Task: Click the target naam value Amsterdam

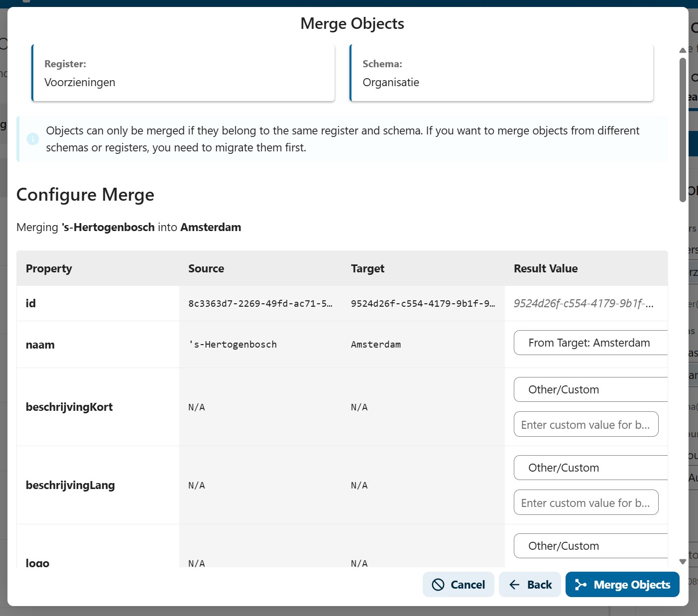Action: click(x=376, y=345)
